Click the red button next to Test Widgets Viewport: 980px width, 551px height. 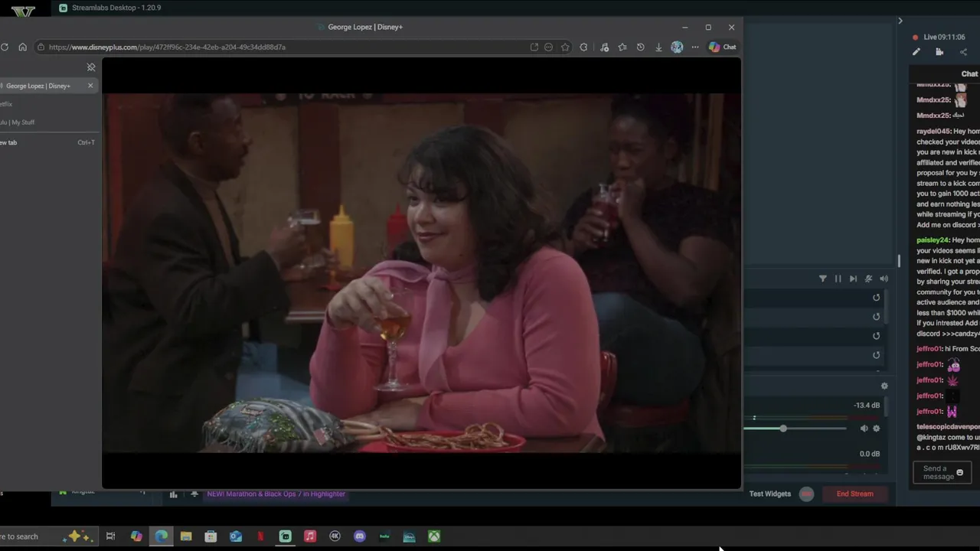[806, 494]
